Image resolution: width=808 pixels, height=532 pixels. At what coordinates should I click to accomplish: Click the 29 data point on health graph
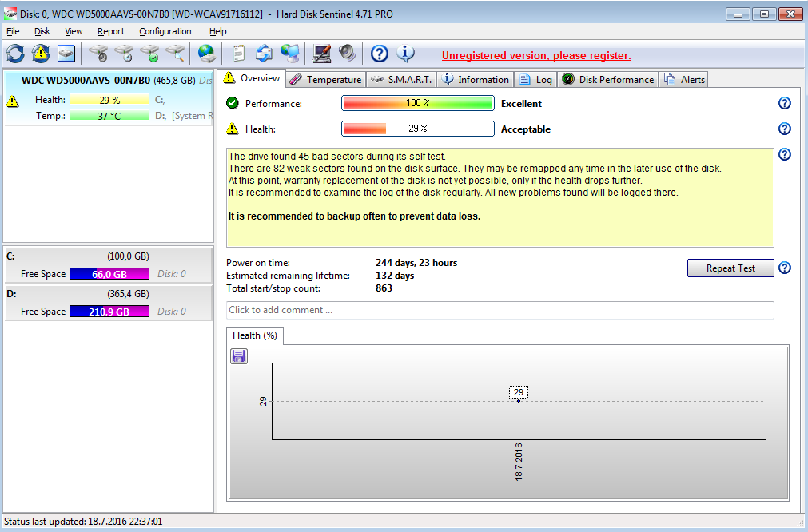tap(519, 401)
